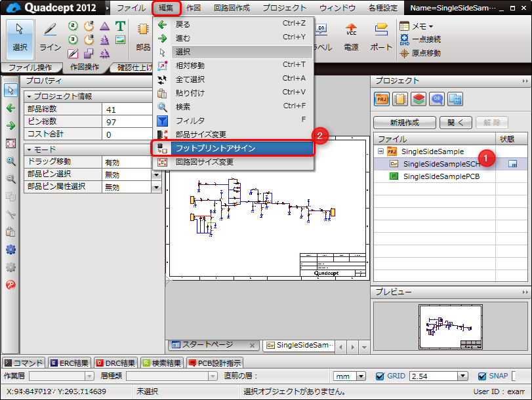The height and width of the screenshot is (400, 532).
Task: Click the red help icon in left sidebar
Action: click(x=11, y=285)
